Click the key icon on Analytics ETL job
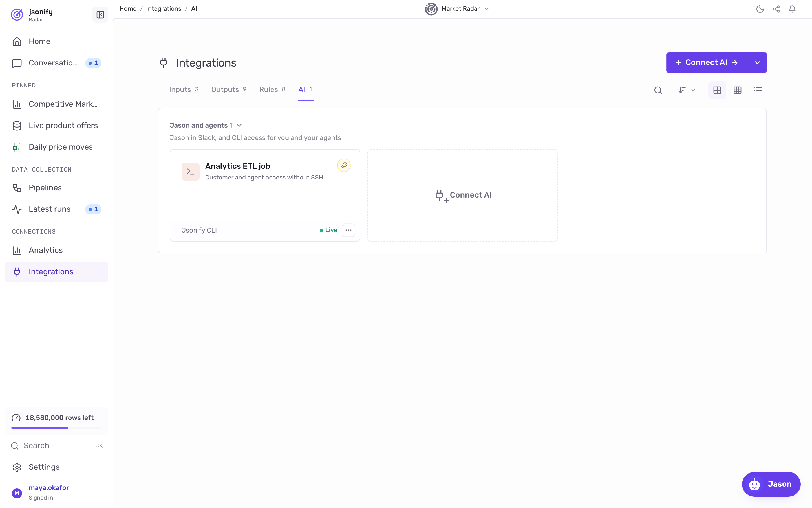This screenshot has height=508, width=812. coord(344,165)
